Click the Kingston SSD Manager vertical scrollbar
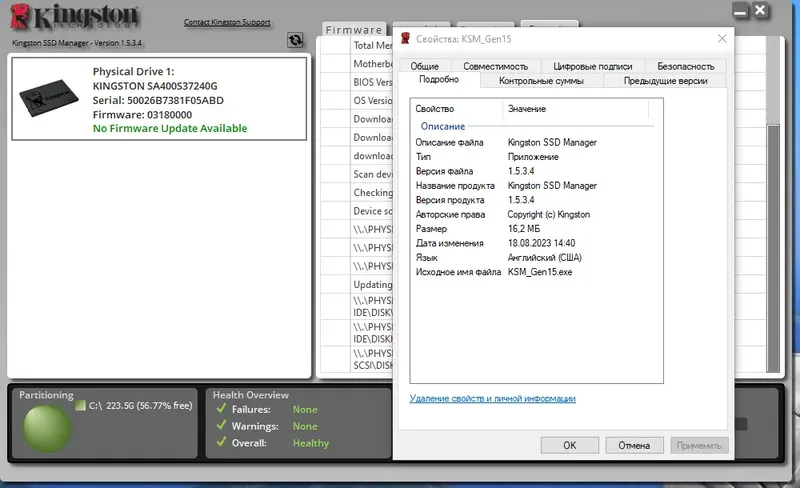 [773, 249]
